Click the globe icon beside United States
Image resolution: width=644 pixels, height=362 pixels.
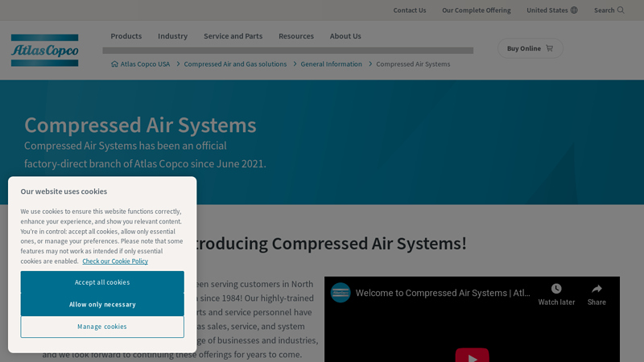(x=574, y=10)
